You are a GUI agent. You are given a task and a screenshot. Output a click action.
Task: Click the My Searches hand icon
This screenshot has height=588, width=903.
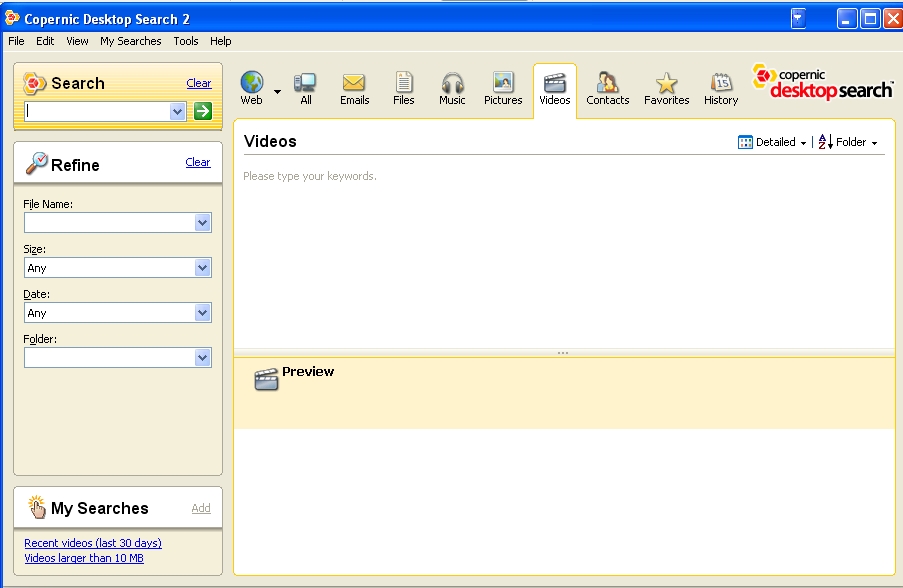click(x=37, y=507)
